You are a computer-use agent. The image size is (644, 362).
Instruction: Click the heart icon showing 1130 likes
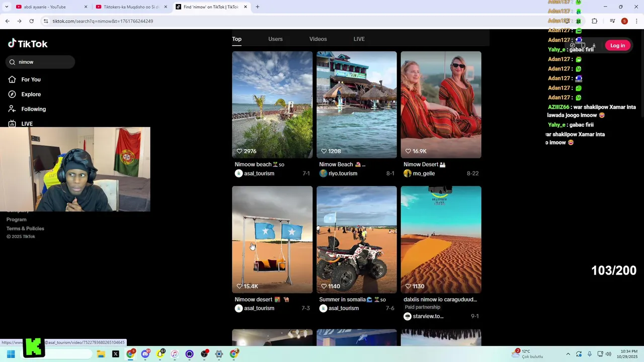point(408,286)
